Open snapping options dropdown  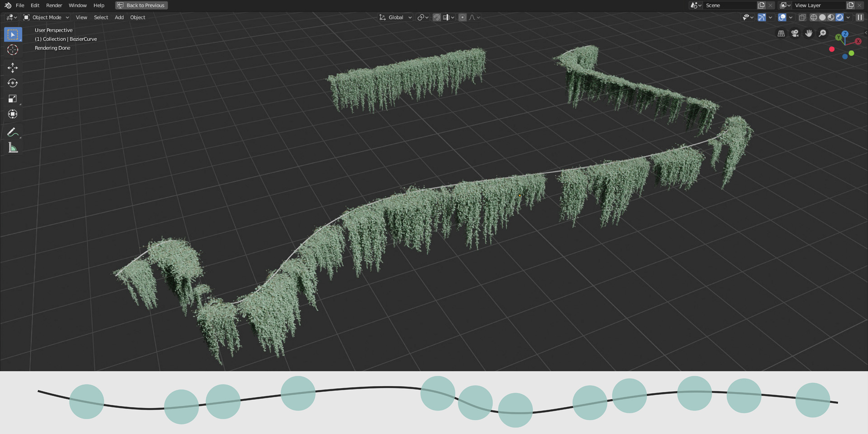tap(449, 17)
